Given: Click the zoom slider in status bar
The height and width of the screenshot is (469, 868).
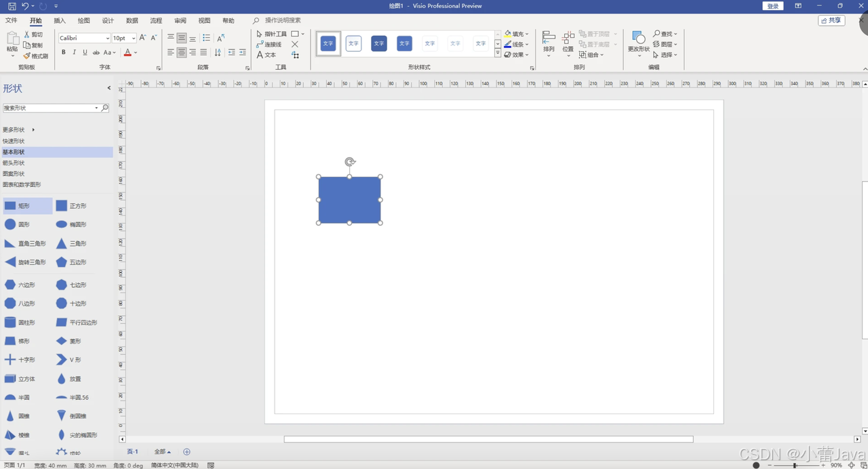Looking at the screenshot, I should coord(795,466).
